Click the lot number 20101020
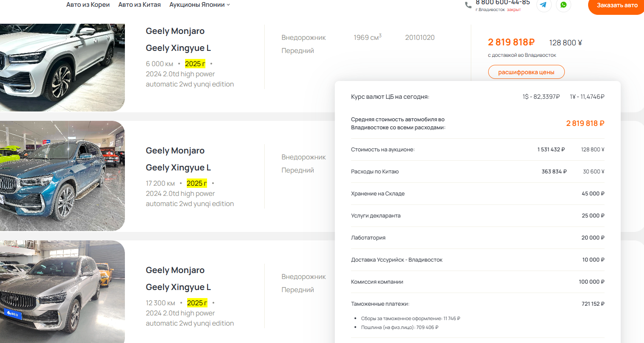Screen dimensions: 644x343 (420, 37)
